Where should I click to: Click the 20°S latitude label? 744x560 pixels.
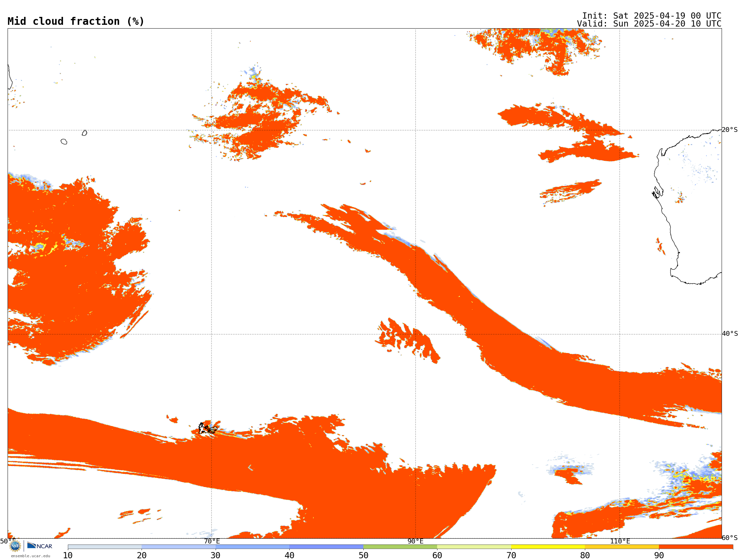click(x=730, y=130)
